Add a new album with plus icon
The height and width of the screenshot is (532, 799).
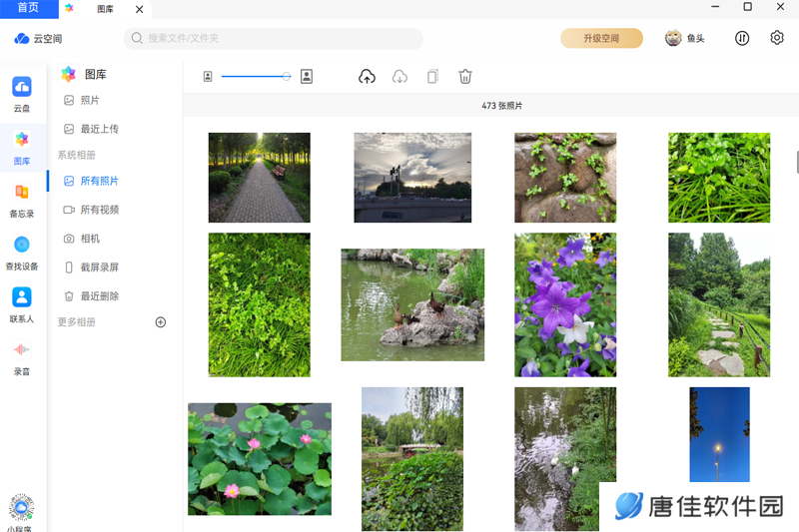click(x=161, y=322)
